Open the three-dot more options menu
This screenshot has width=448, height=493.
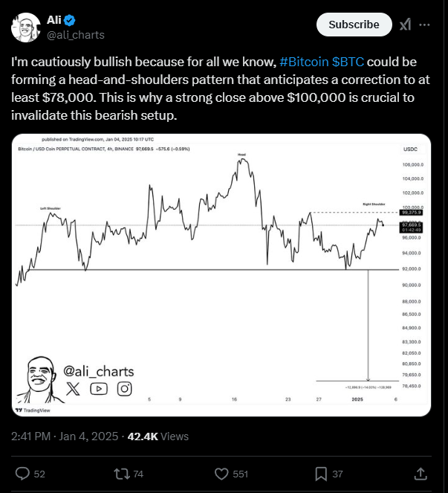[x=424, y=25]
